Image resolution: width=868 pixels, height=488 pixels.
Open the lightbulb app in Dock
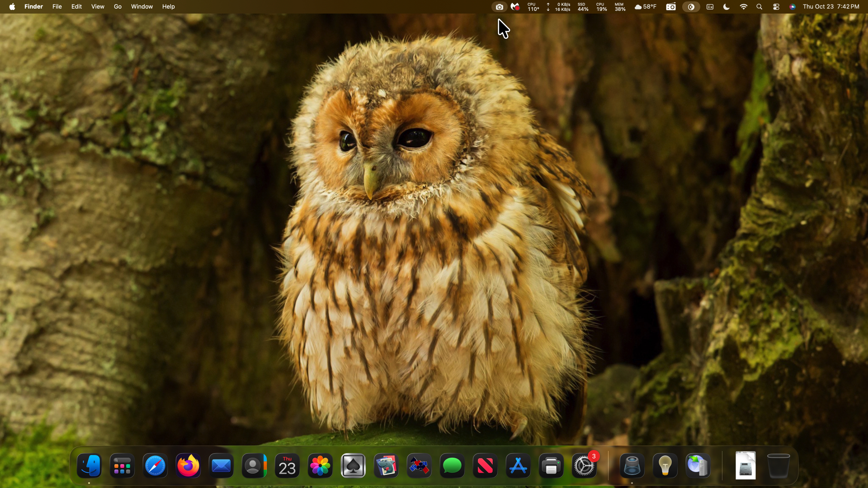(x=665, y=466)
